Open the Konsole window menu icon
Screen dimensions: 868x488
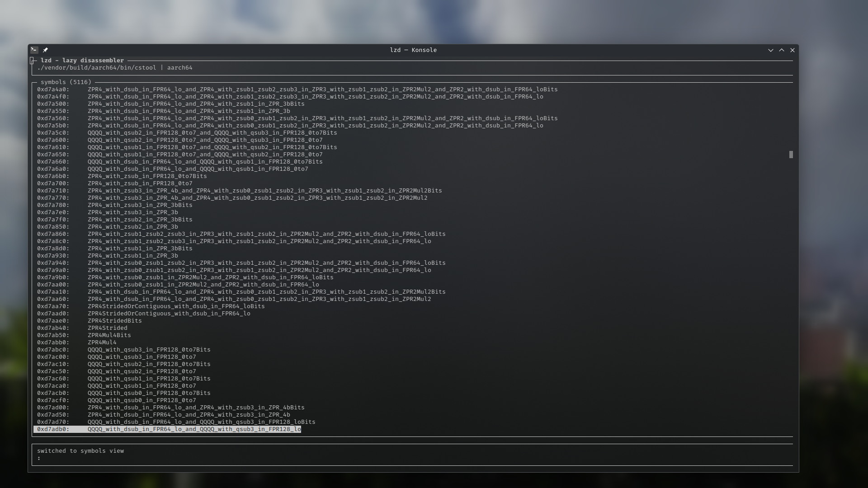34,50
